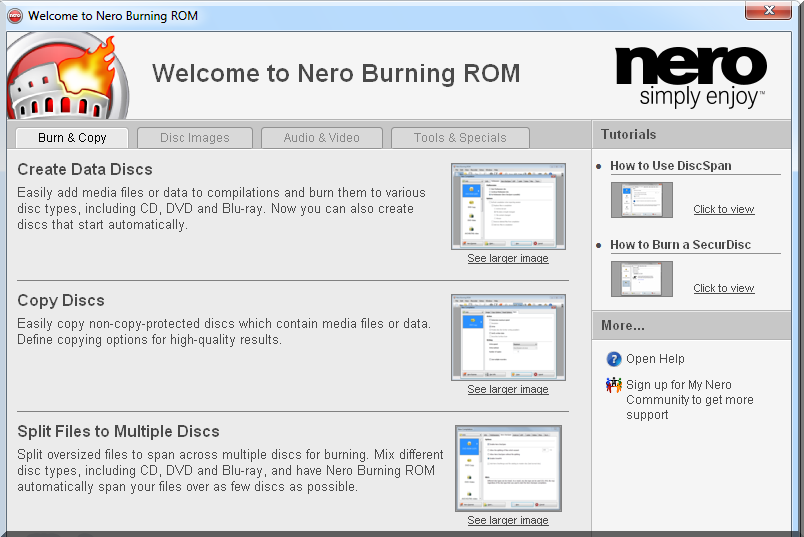Screen dimensions: 804x537
Task: Click the How to Use DiscSpan heading
Action: coord(671,166)
